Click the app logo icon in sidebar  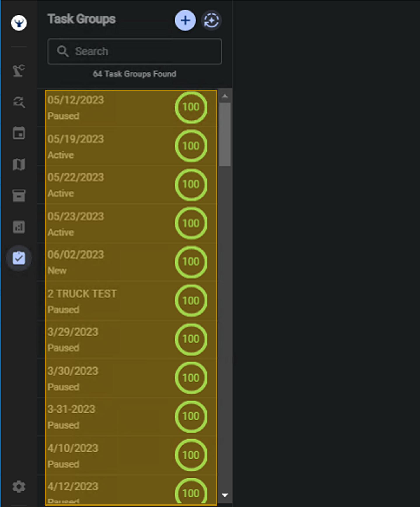tap(19, 23)
